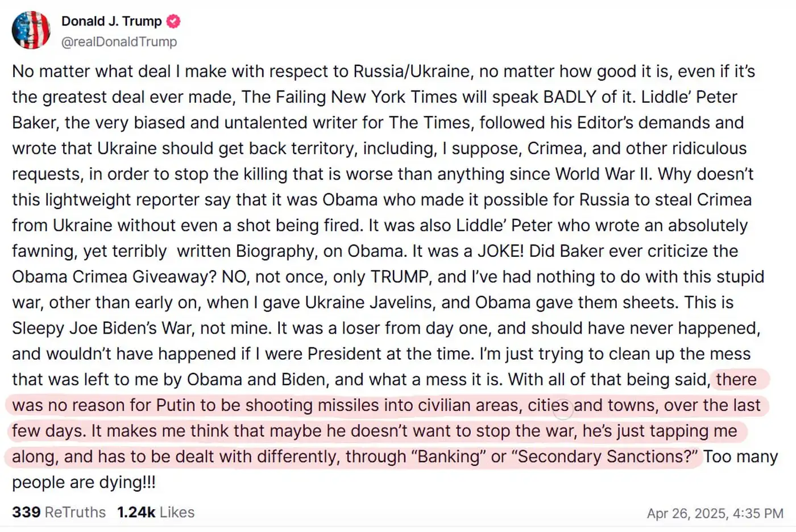
Task: Click the Donald J. Trump display name
Action: pos(111,22)
